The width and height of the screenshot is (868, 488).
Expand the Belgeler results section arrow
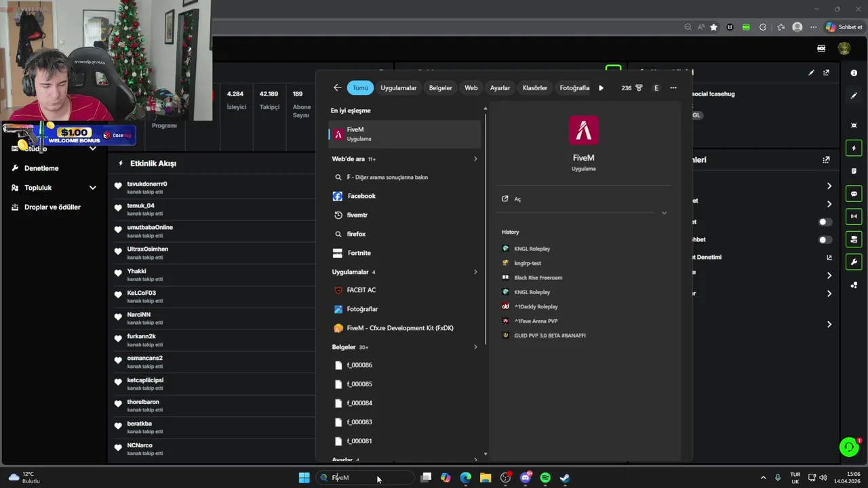point(475,347)
